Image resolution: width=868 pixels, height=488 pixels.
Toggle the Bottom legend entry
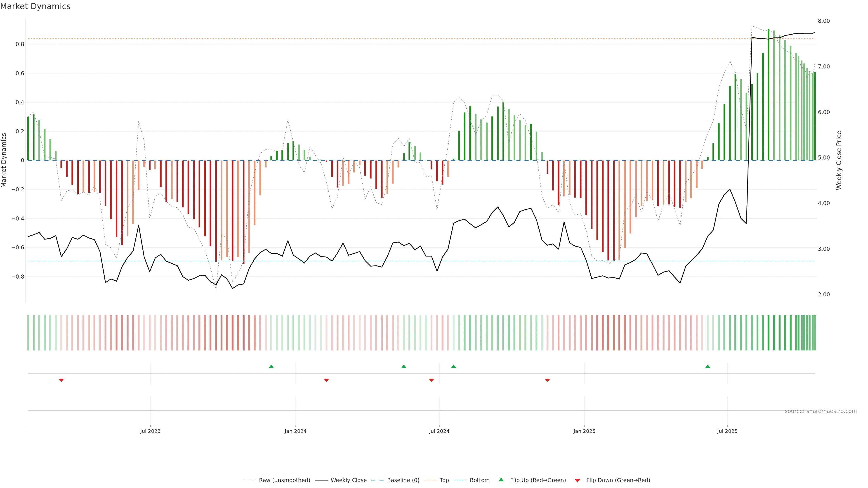[x=479, y=480]
